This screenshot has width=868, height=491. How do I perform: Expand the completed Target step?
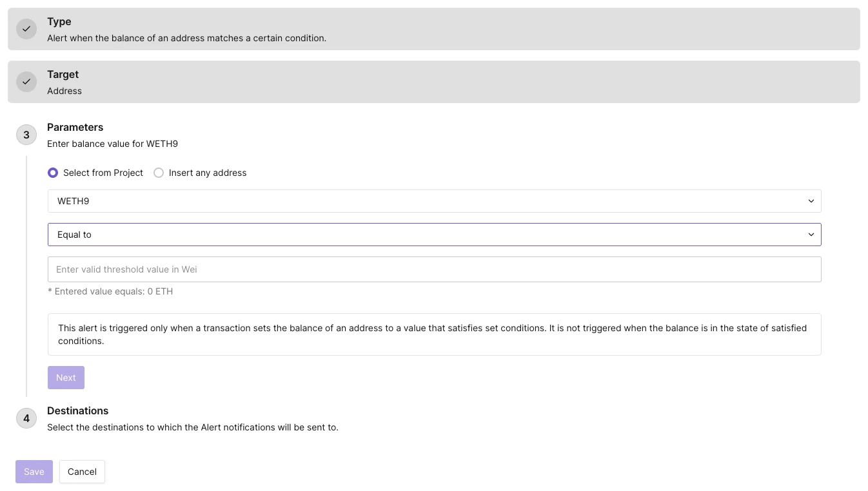[x=434, y=82]
